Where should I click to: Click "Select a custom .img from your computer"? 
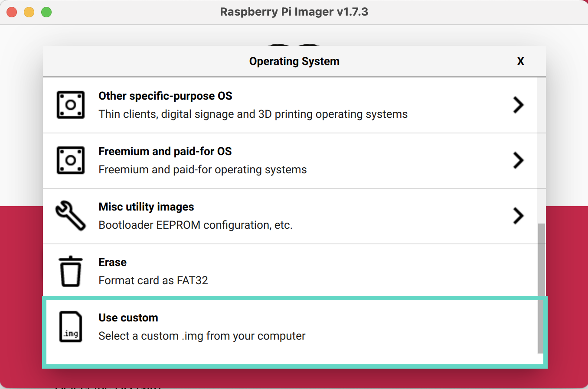(x=202, y=336)
